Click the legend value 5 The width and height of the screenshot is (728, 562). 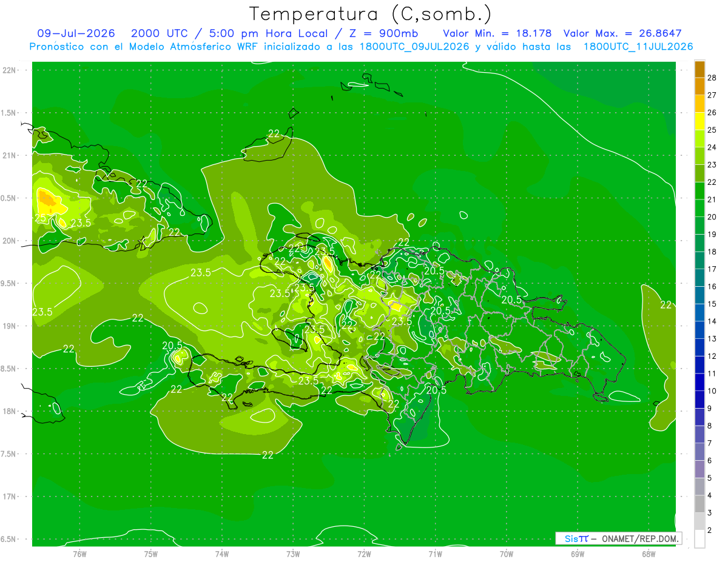click(710, 478)
